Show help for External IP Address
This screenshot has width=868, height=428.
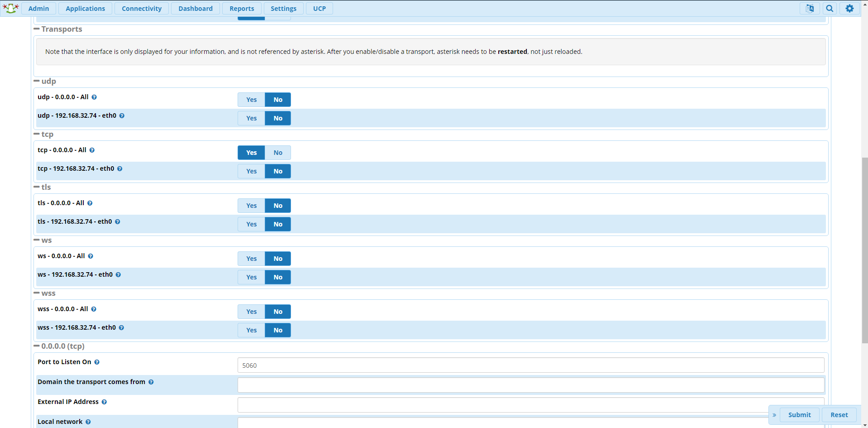104,402
